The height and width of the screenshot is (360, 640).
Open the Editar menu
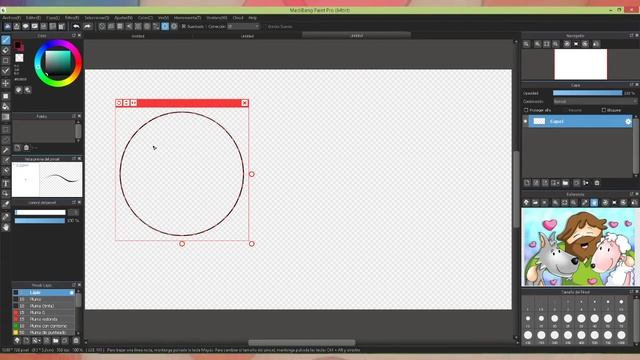(33, 18)
